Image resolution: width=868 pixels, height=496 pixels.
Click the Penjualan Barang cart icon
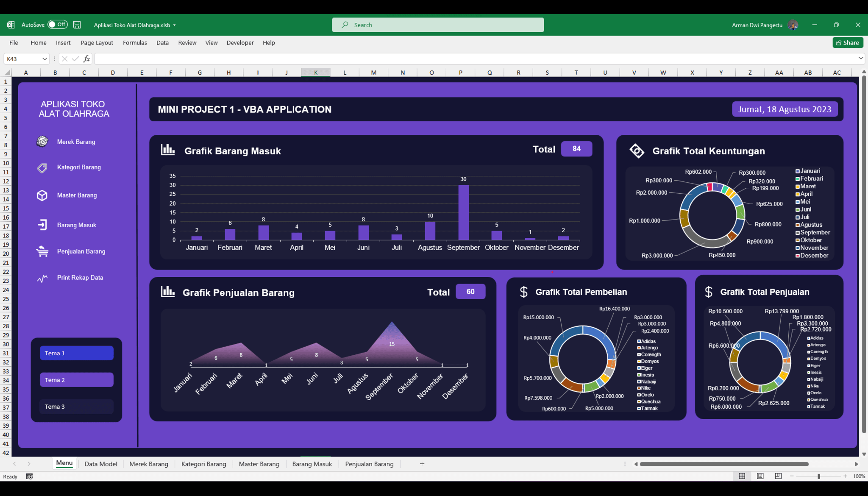click(x=42, y=251)
